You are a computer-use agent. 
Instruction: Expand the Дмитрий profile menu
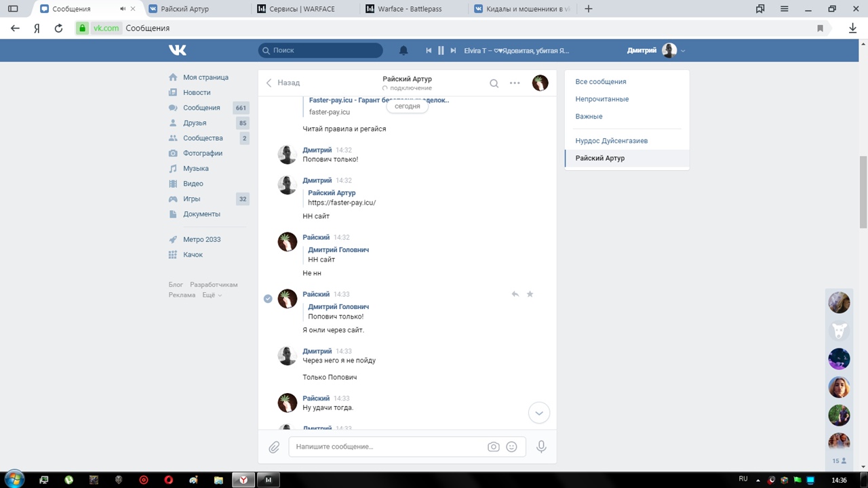click(656, 51)
